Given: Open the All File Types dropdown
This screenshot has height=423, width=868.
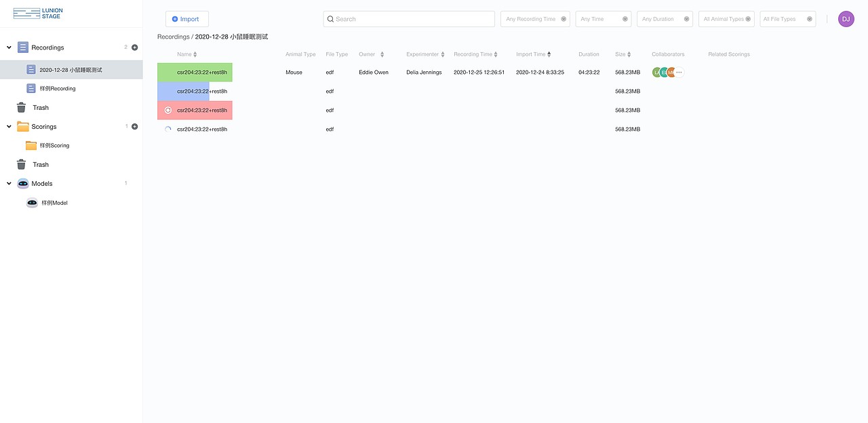Looking at the screenshot, I should [x=788, y=19].
